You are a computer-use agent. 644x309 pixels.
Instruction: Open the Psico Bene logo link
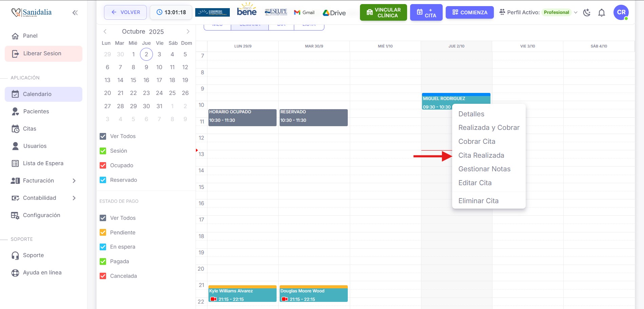click(x=246, y=10)
